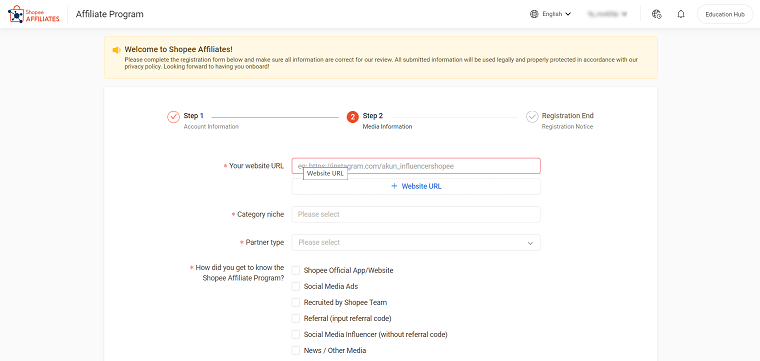This screenshot has height=361, width=760.
Task: Focus the Your website URL field
Action: coord(416,166)
